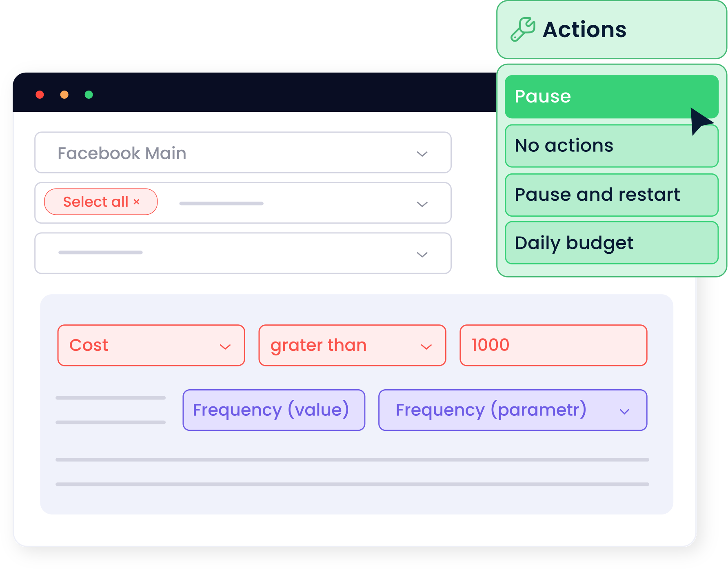Expand the third empty dropdown chevron
This screenshot has width=728, height=570.
[422, 255]
